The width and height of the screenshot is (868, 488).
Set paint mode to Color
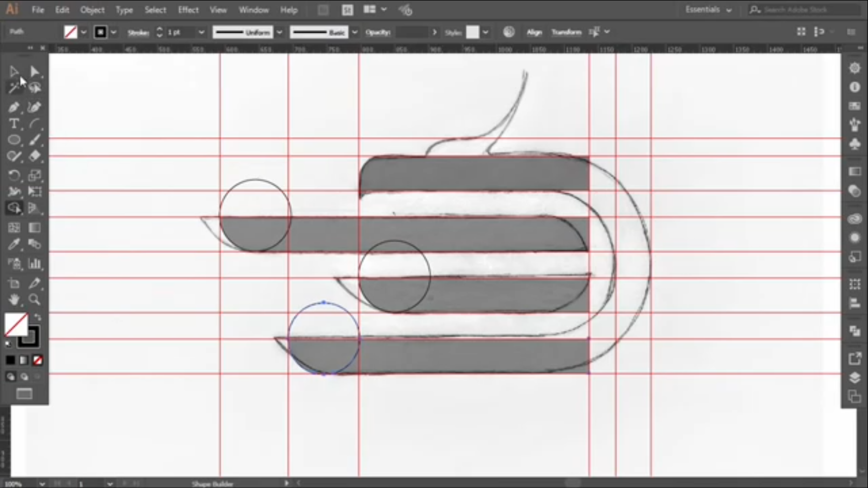pos(10,360)
